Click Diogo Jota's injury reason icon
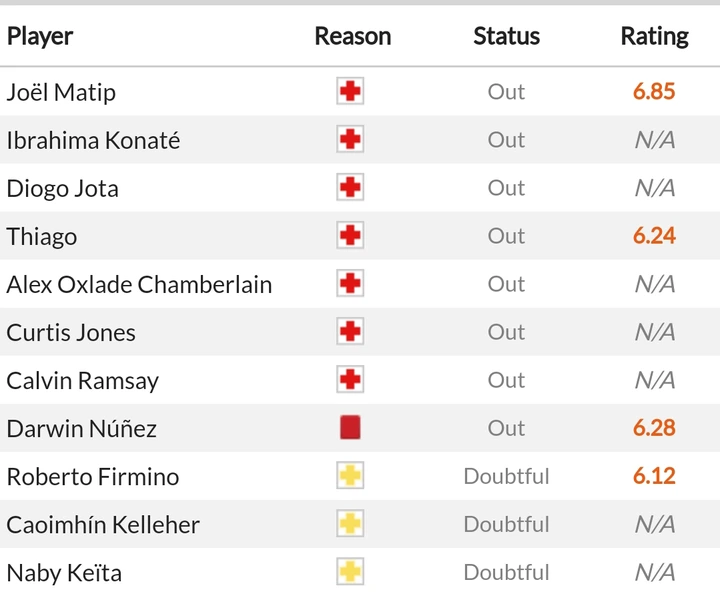 point(350,188)
